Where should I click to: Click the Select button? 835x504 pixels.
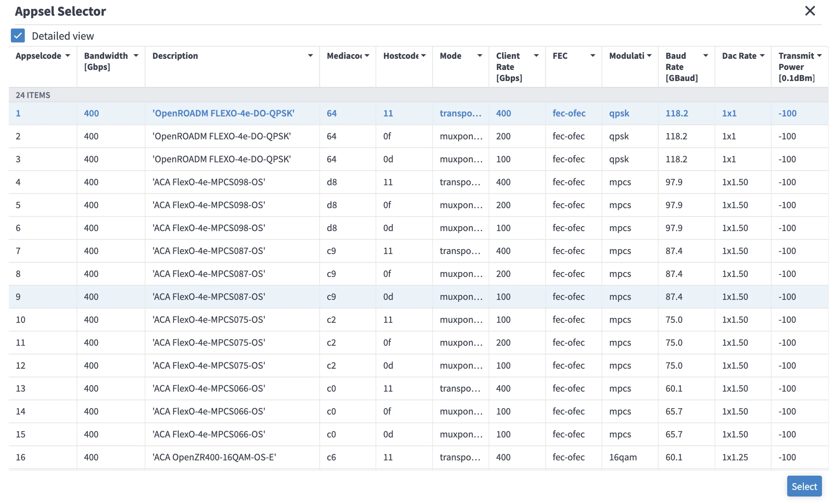[804, 486]
